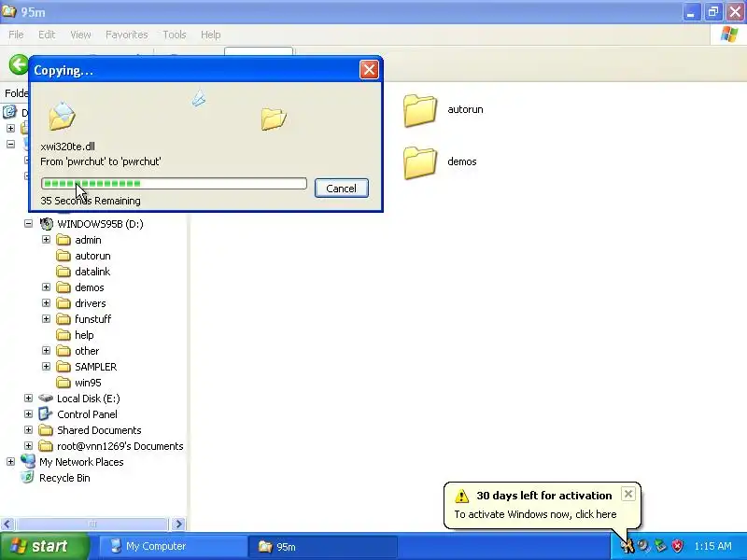Select the datalink label in the tree
Screen dimensions: 747x560
92,272
